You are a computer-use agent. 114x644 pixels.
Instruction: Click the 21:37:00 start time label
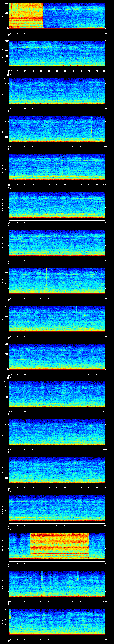pos(9,336)
